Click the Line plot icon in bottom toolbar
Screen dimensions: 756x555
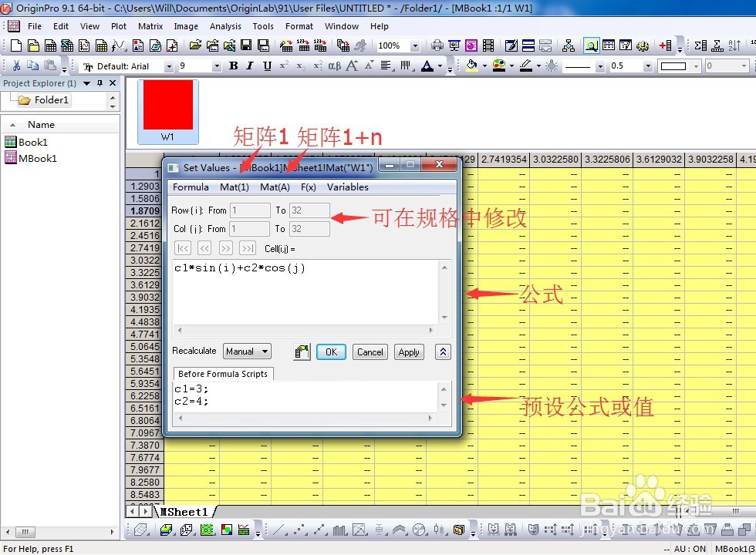279,530
